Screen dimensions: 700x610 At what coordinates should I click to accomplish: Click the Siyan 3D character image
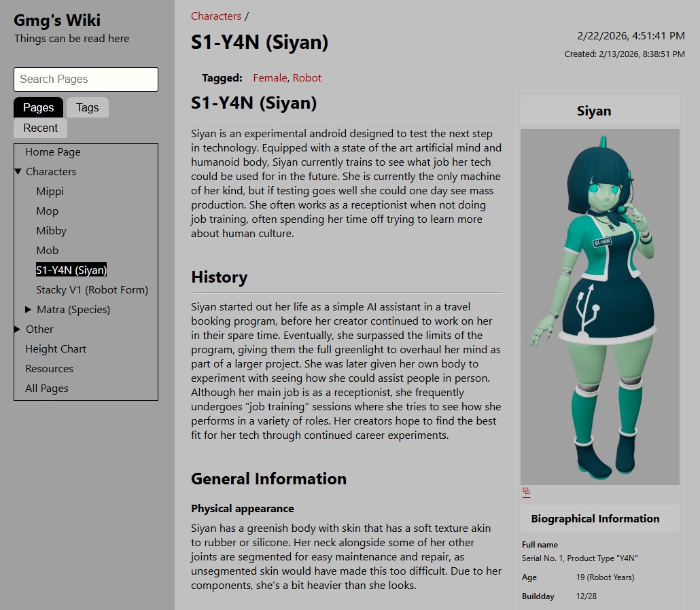tap(600, 307)
